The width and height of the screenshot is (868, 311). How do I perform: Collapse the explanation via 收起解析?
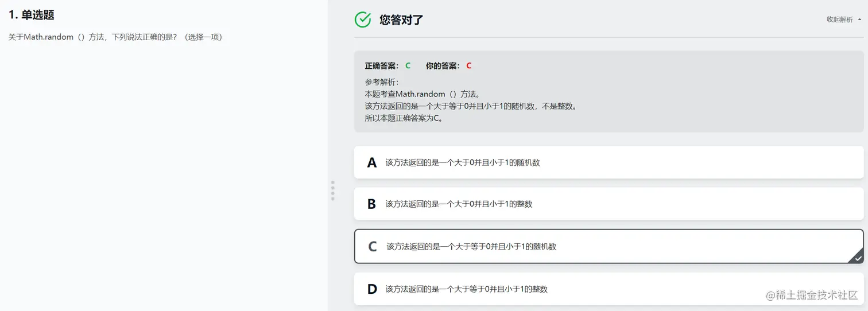click(x=839, y=20)
